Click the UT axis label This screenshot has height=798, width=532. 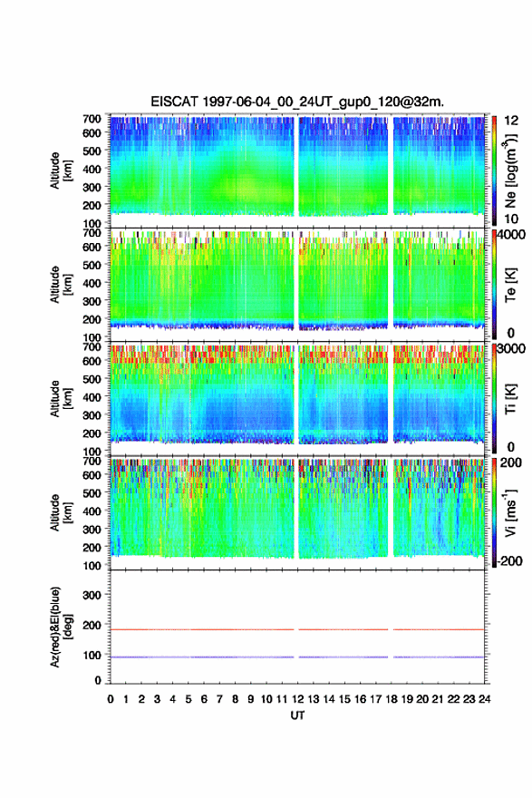point(297,715)
